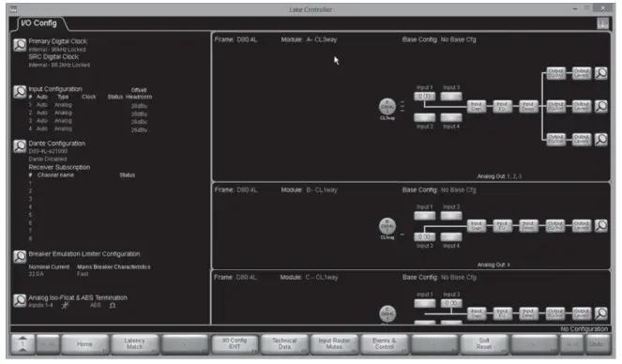This screenshot has width=622, height=364.
Task: Open the window system menu icon
Action: pyautogui.click(x=13, y=9)
